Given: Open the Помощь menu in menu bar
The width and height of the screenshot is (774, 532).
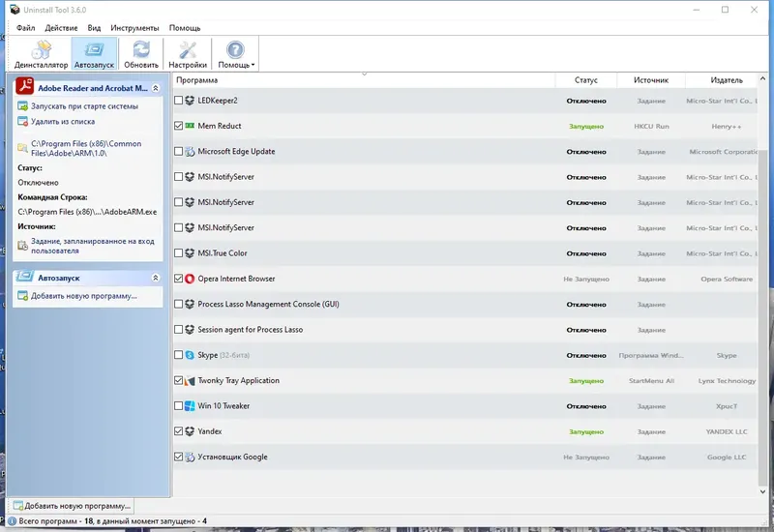Looking at the screenshot, I should (x=185, y=28).
